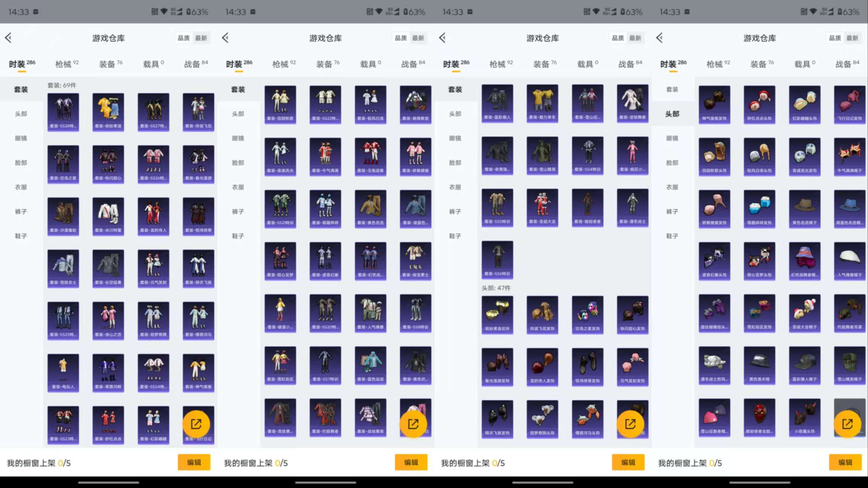This screenshot has height=488, width=868.
Task: Open the 缤纷果语花环 golden wreath item
Action: coord(497,314)
